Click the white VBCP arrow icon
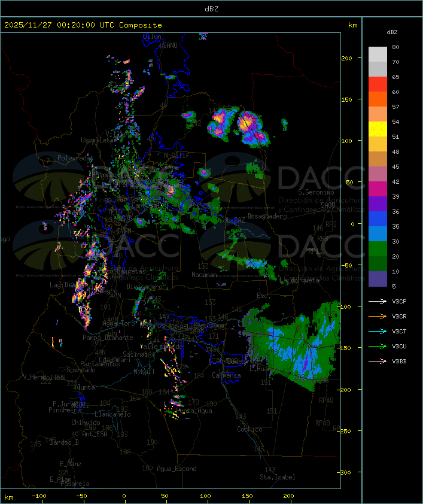This screenshot has width=423, height=504. point(378,301)
